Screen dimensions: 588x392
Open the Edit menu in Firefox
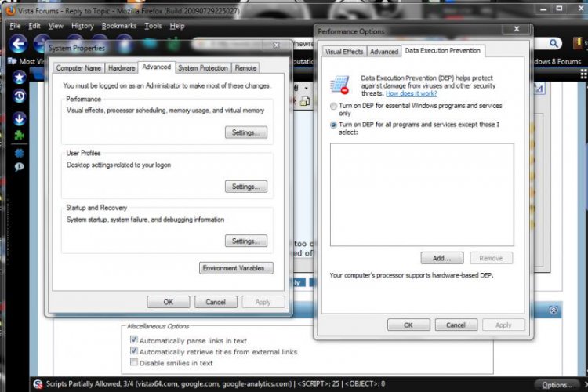[34, 26]
